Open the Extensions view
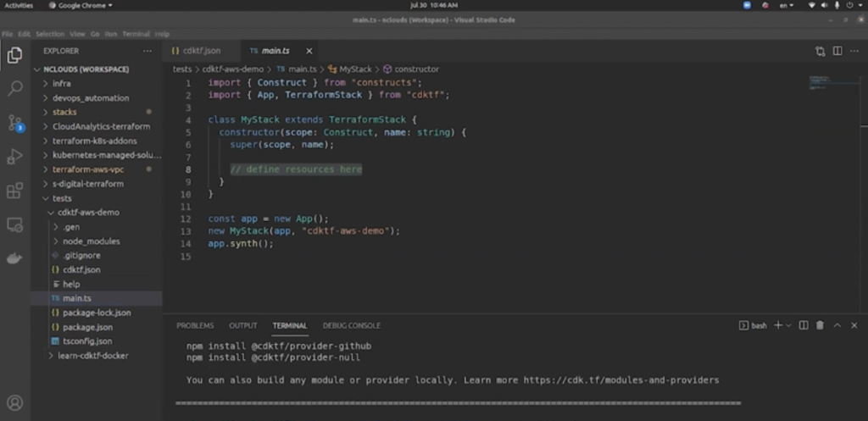The width and height of the screenshot is (868, 421). pyautogui.click(x=15, y=191)
